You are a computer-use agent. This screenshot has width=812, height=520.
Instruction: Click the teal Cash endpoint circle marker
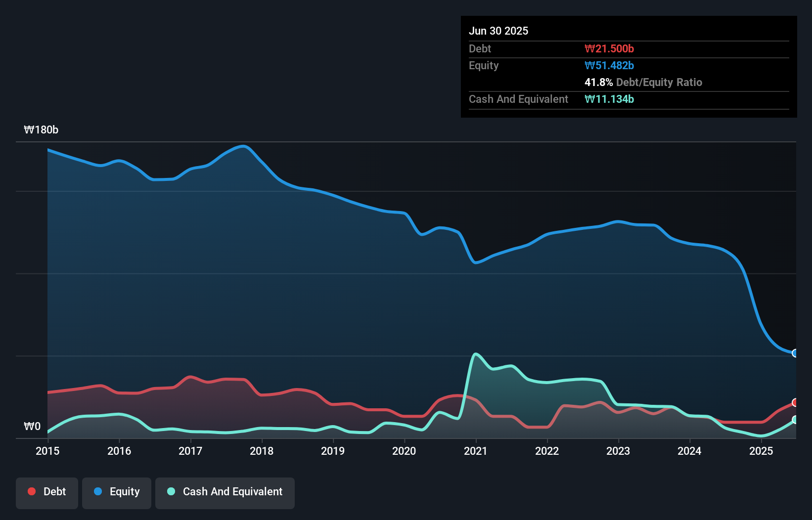pyautogui.click(x=794, y=420)
